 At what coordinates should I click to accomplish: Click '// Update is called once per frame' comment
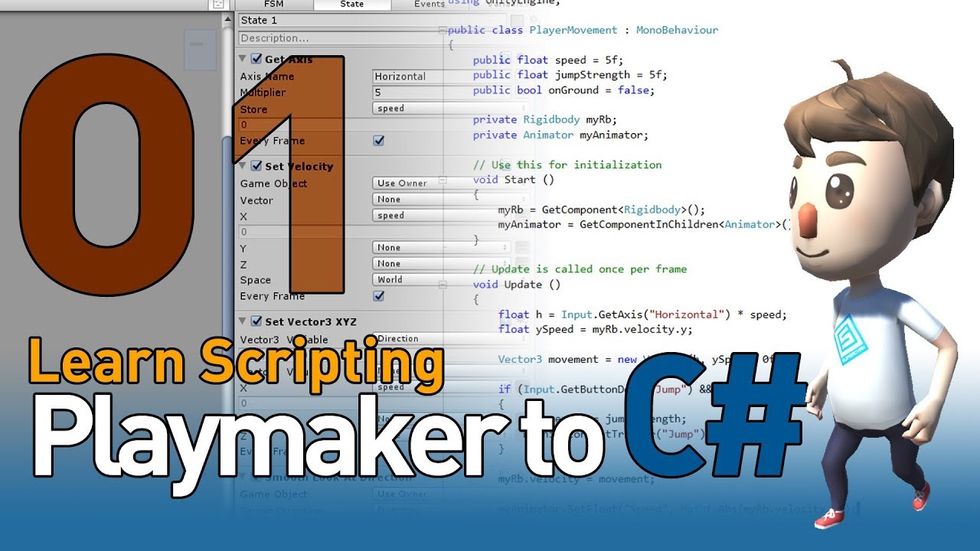[x=580, y=269]
